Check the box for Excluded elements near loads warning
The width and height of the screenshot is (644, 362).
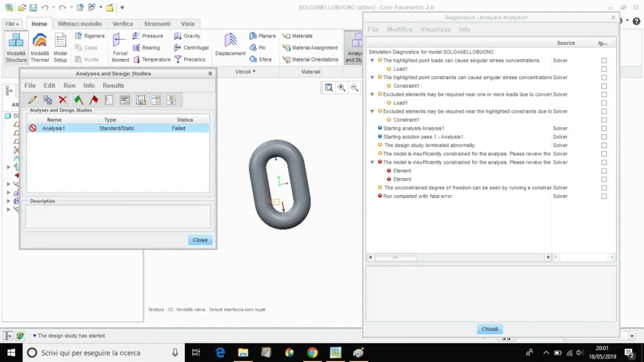coord(604,94)
